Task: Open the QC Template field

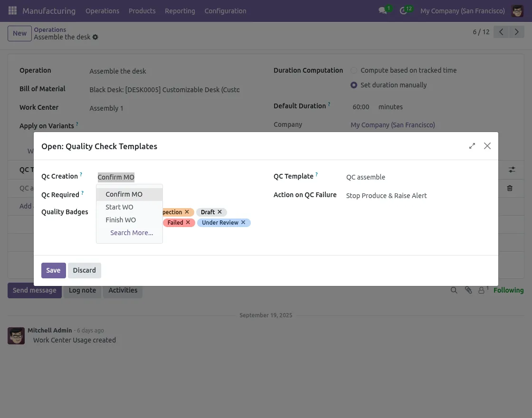Action: point(418,177)
